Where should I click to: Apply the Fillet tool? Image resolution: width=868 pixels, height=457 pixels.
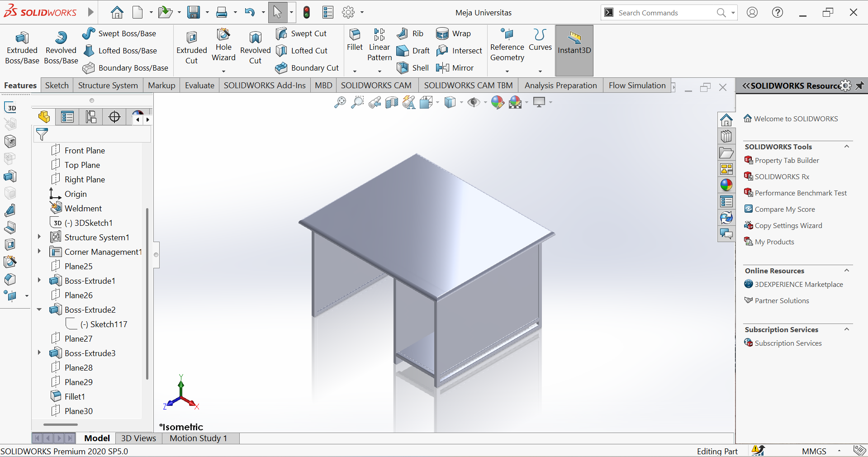pos(355,40)
